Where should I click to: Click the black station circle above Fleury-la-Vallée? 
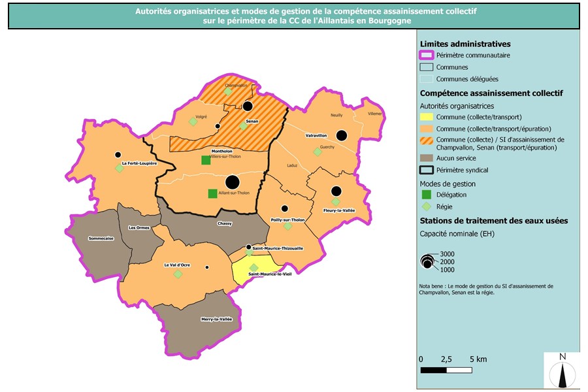coord(336,191)
